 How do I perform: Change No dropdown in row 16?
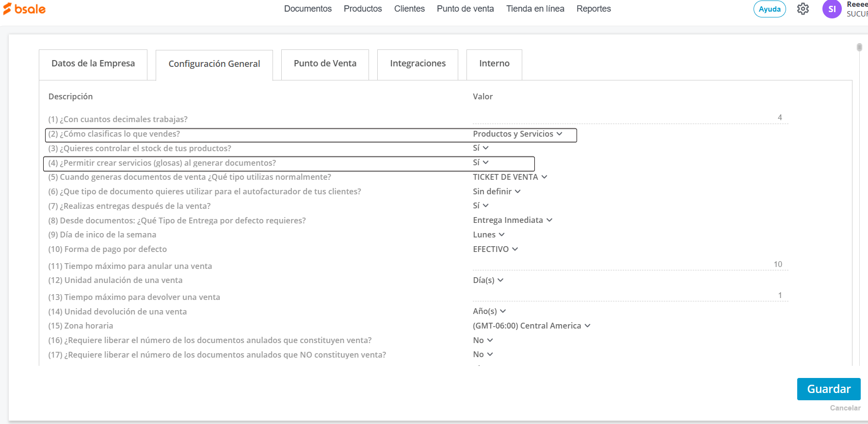click(x=483, y=341)
